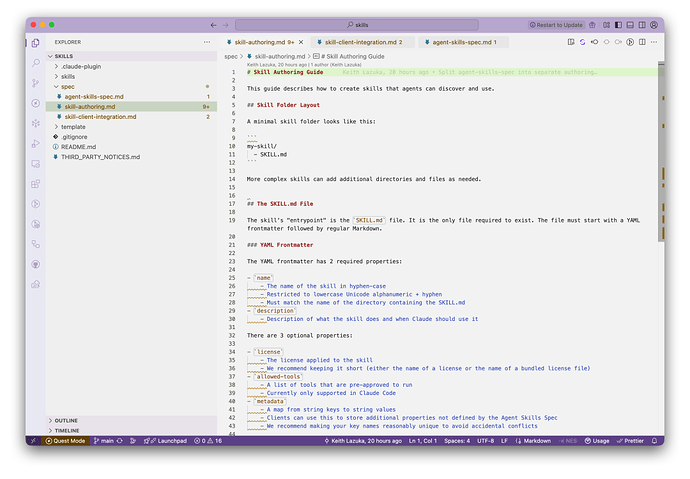
Task: Click the Restart to Update button
Action: [x=559, y=24]
